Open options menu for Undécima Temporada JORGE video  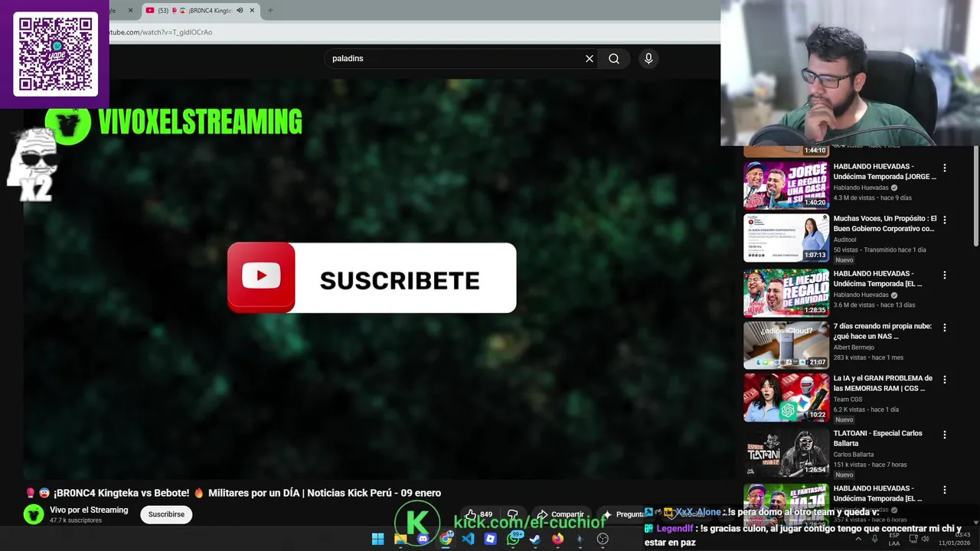pyautogui.click(x=944, y=168)
